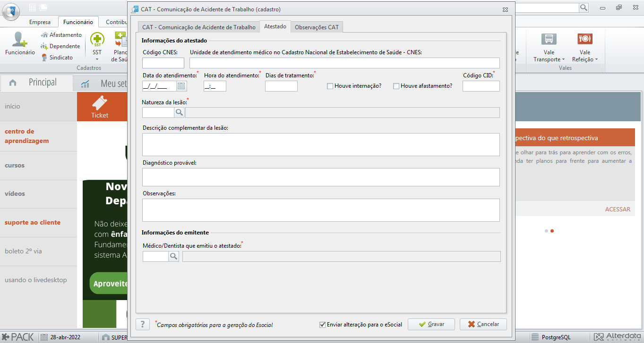Focus the Observações text area
The image size is (644, 343).
[321, 210]
